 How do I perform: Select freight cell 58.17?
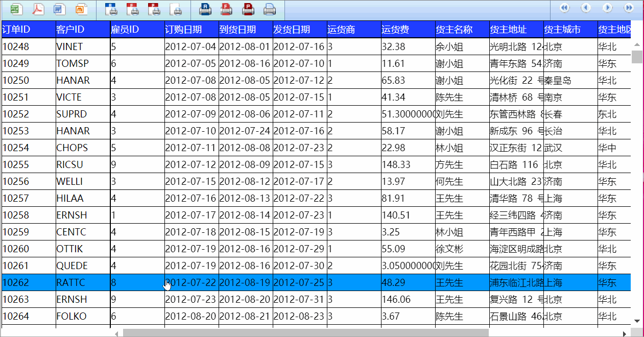pos(408,131)
